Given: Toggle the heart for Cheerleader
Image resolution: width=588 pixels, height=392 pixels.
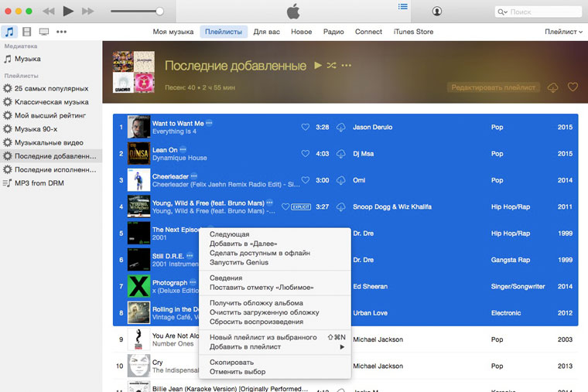Looking at the screenshot, I should click(306, 180).
